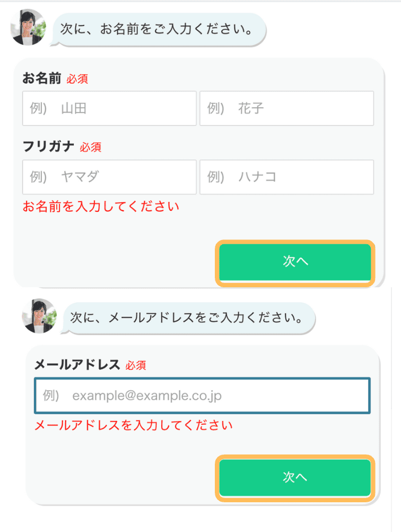The image size is (401, 532).
Task: Focus the email address input field
Action: click(202, 396)
